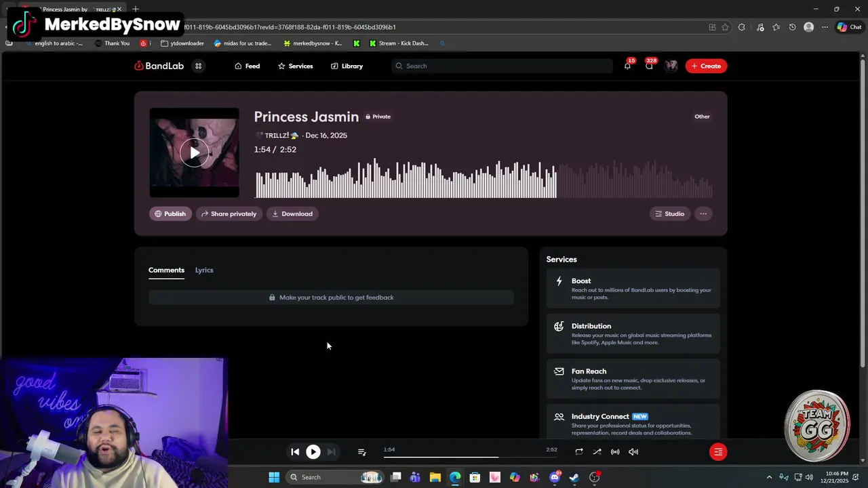The width and height of the screenshot is (868, 488).
Task: Open File Explorer from the taskbar
Action: 435,477
